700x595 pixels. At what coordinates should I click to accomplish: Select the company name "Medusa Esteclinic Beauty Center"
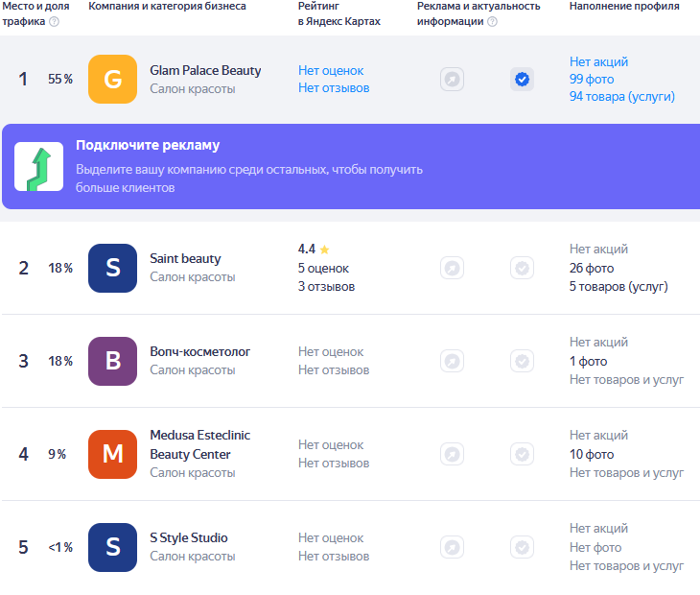pos(200,445)
